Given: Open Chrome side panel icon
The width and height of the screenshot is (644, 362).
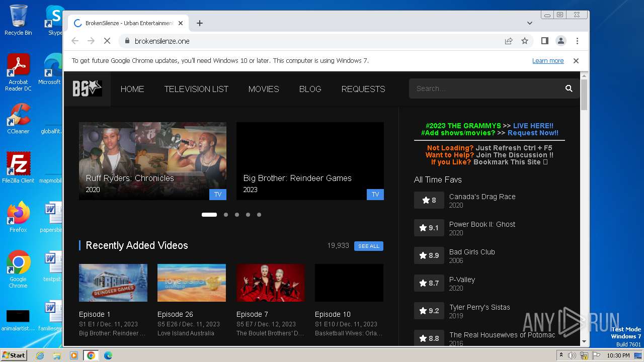Looking at the screenshot, I should (544, 41).
